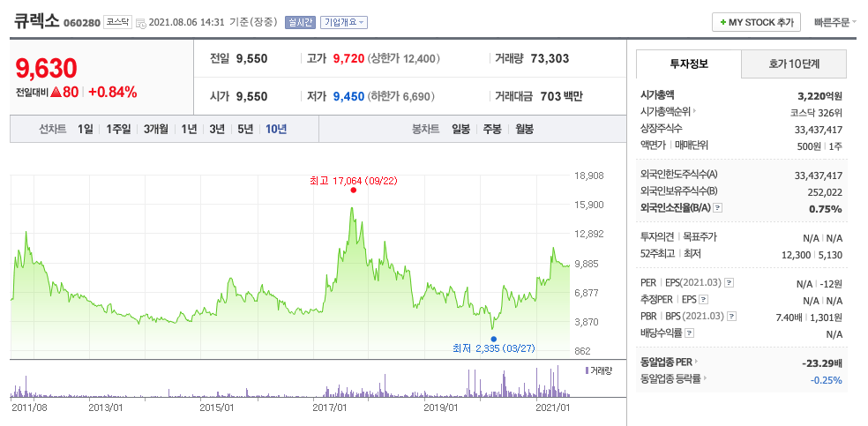Switch to the 투자정보 tab
Viewport: 868px width, 426px height.
tap(689, 64)
